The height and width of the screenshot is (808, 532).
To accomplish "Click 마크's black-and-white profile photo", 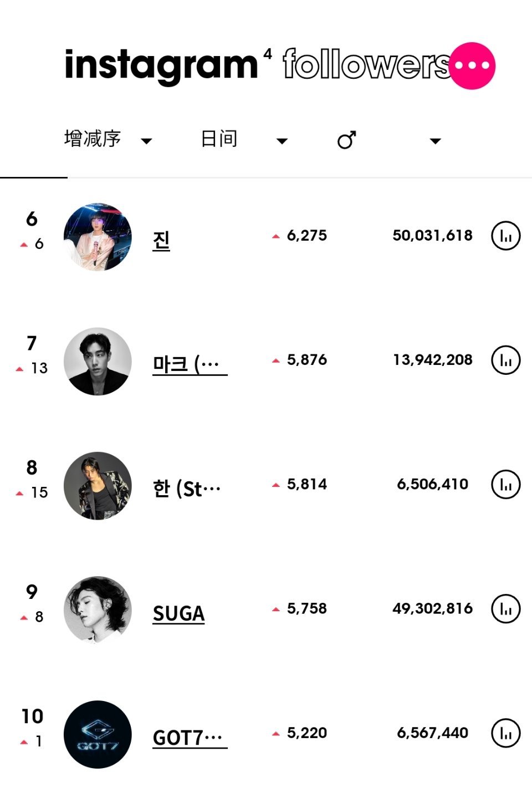I will (x=98, y=361).
